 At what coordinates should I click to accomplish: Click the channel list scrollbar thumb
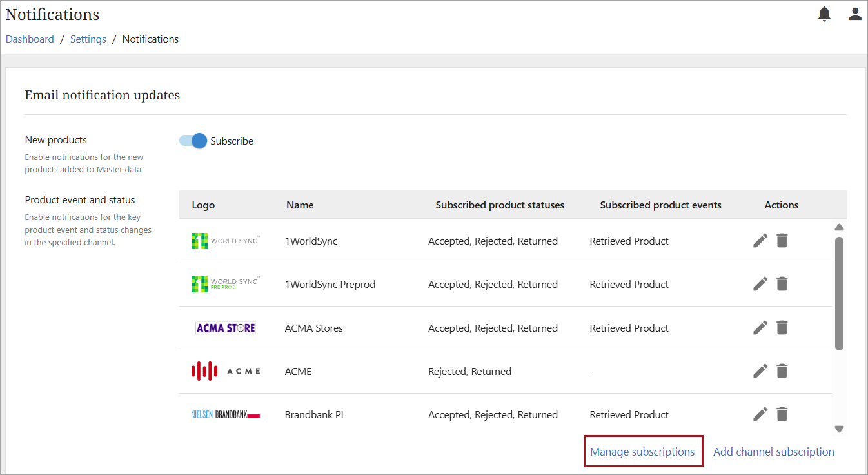839,294
